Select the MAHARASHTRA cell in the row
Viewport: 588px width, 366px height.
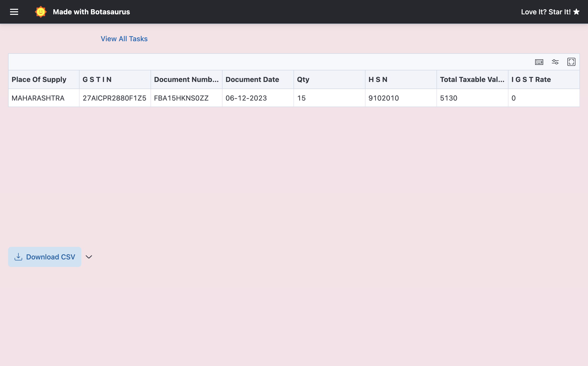click(x=38, y=98)
